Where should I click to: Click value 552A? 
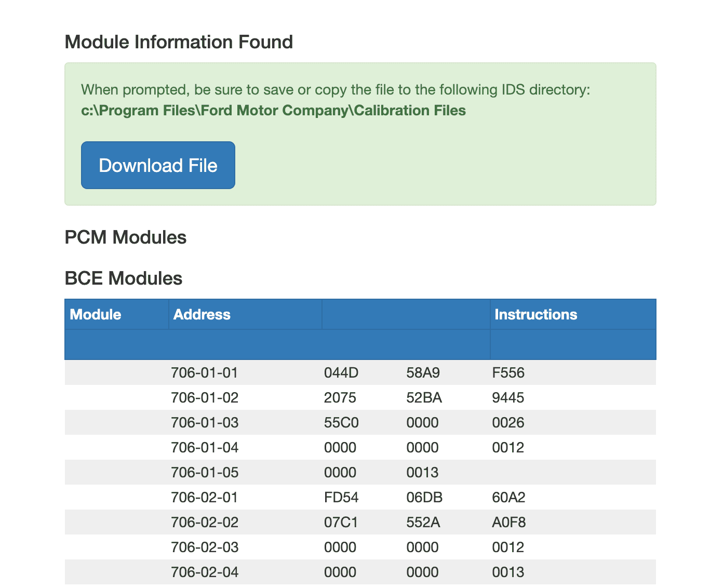click(423, 522)
